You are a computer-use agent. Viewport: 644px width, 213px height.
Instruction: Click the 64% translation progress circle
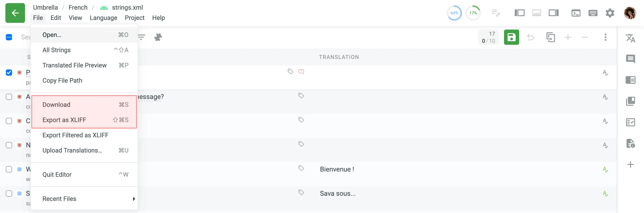point(454,13)
